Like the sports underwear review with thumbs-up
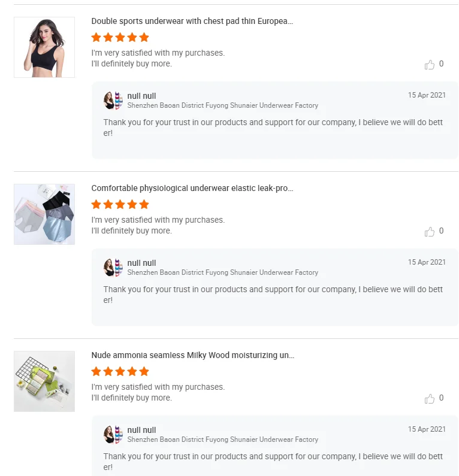Viewport: 459px width, 476px height. (430, 65)
